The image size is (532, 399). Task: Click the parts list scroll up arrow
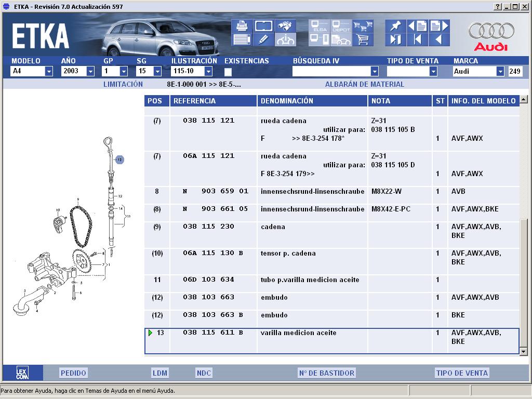pyautogui.click(x=524, y=99)
